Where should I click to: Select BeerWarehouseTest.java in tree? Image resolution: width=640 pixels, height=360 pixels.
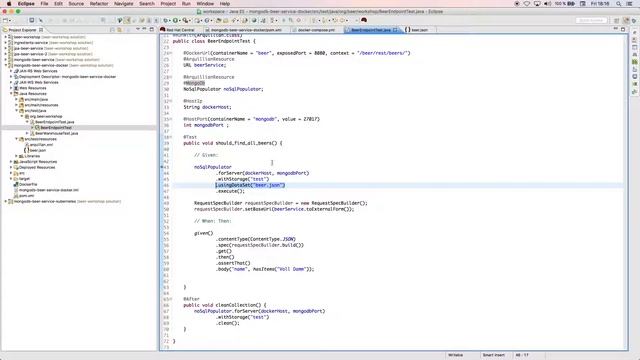56,133
